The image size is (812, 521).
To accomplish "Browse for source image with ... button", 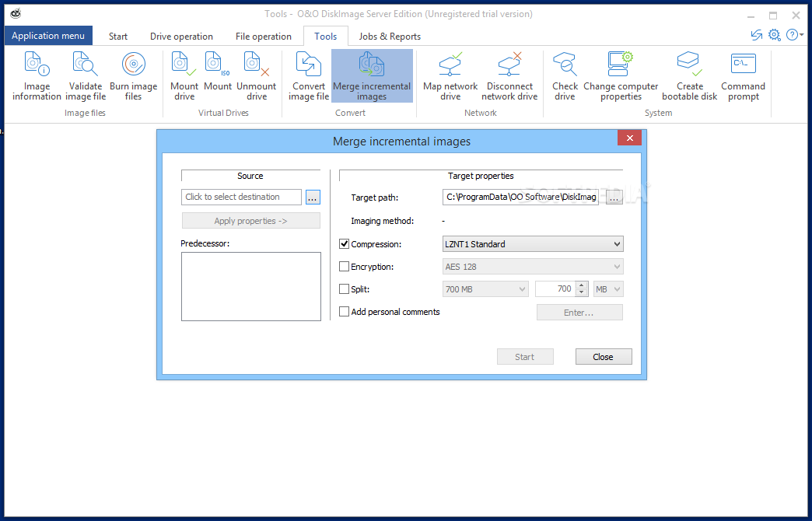I will pos(313,198).
